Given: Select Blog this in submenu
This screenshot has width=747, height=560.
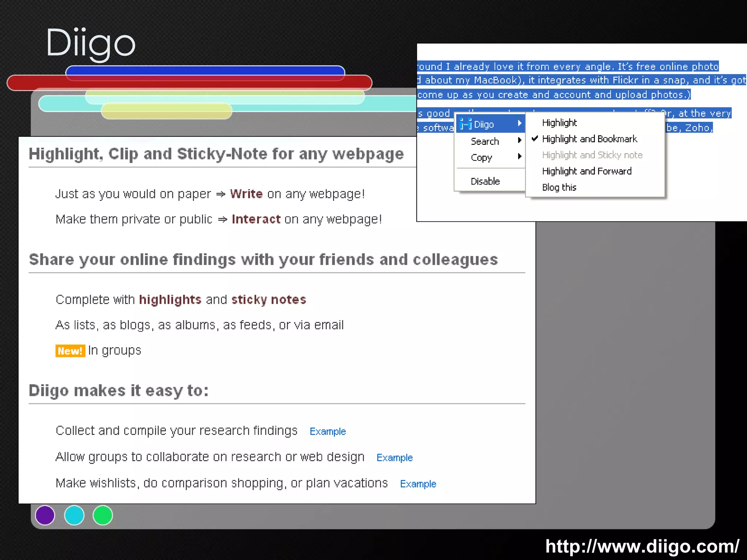Looking at the screenshot, I should [x=559, y=187].
